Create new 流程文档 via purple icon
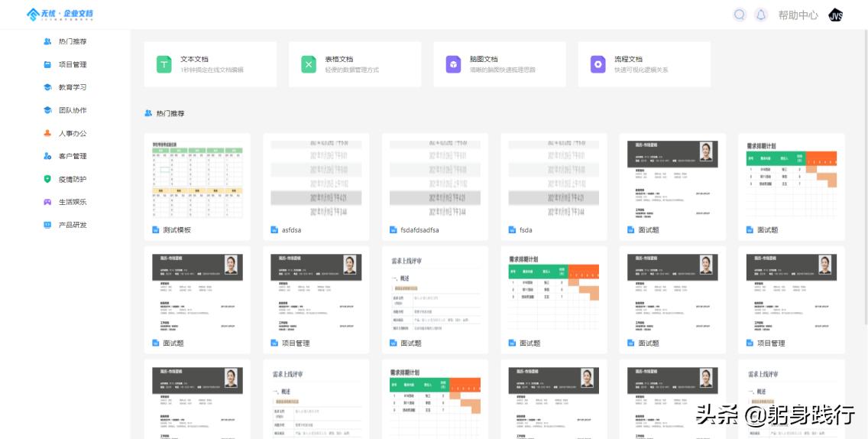868x439 pixels. tap(598, 64)
